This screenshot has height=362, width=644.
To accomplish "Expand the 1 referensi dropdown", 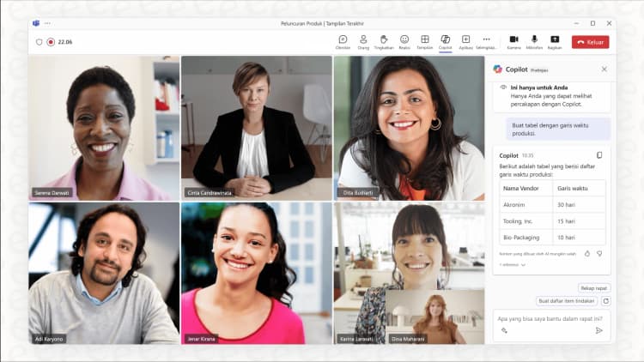I will click(x=512, y=265).
